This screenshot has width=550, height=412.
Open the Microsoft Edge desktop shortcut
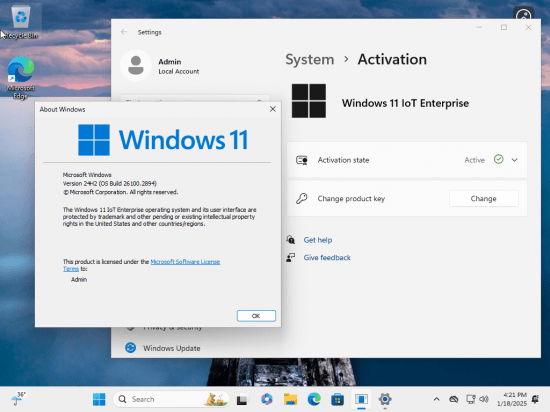click(x=21, y=77)
